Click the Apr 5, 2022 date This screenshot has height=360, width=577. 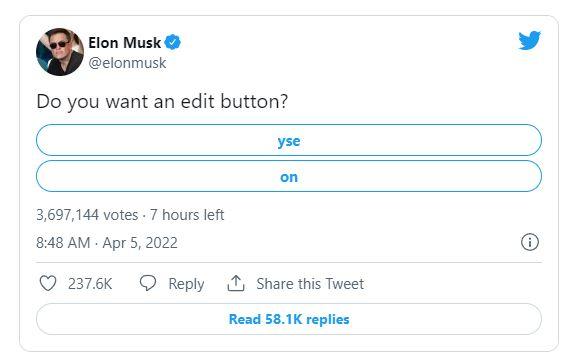click(x=140, y=243)
